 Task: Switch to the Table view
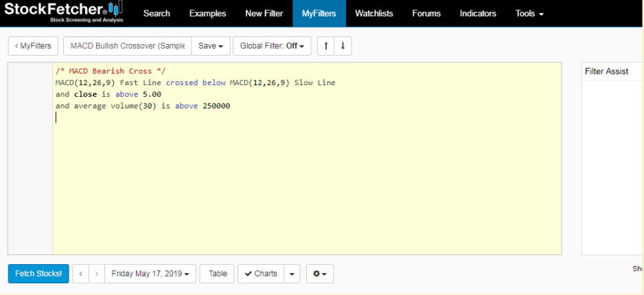tap(217, 274)
